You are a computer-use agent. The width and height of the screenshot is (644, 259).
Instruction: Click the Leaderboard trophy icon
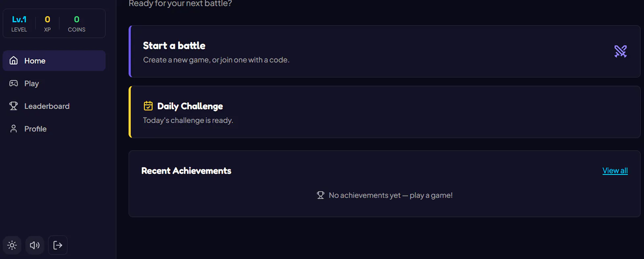[14, 106]
